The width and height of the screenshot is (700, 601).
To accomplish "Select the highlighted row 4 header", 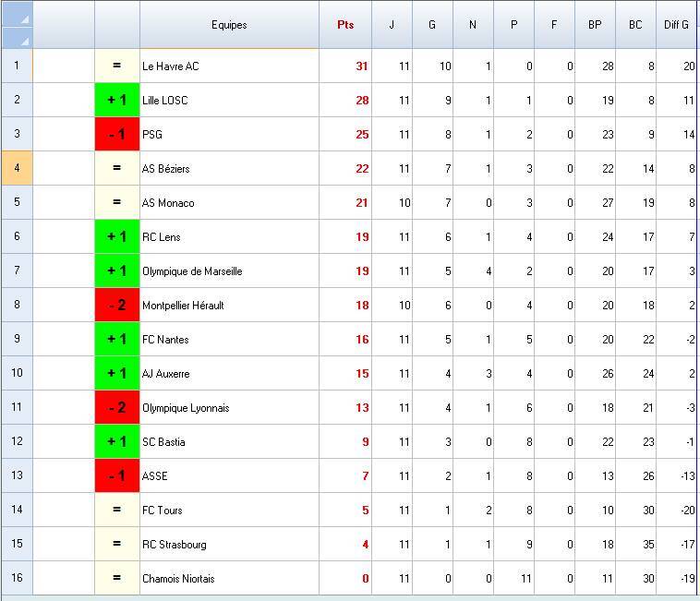I will pos(17,168).
